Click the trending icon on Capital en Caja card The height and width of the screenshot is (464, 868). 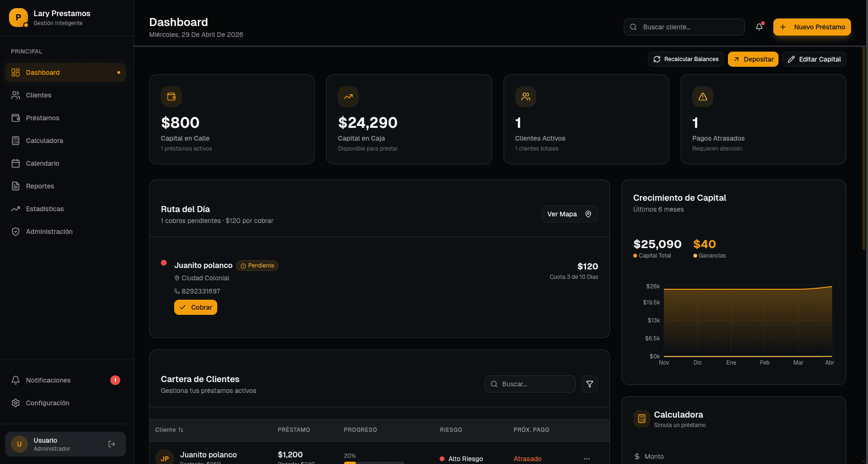point(348,97)
